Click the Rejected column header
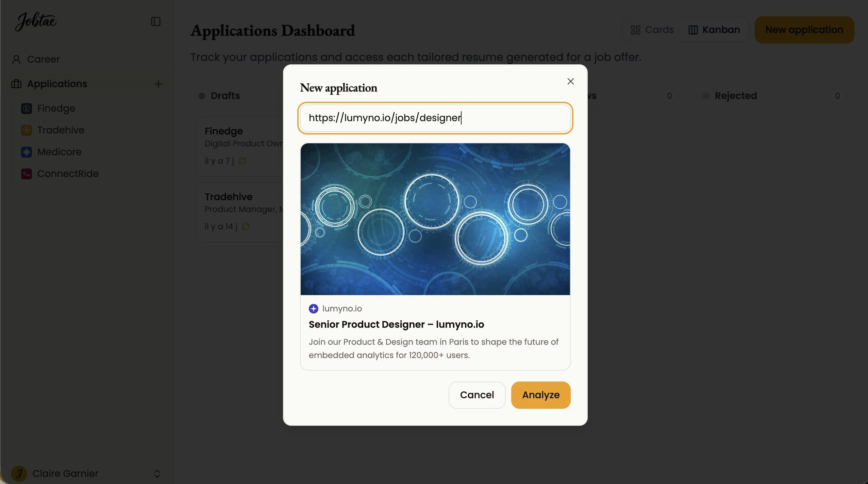The image size is (868, 484). 736,96
